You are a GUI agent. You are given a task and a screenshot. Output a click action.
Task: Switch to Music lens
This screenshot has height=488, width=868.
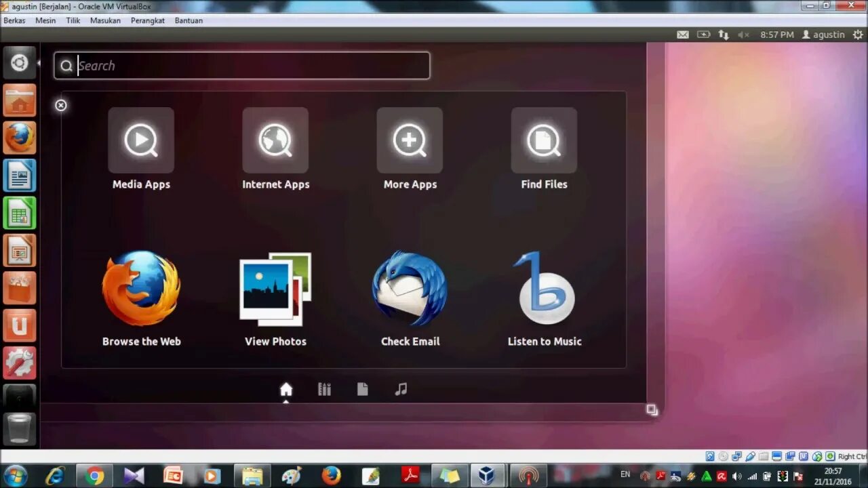(x=401, y=389)
